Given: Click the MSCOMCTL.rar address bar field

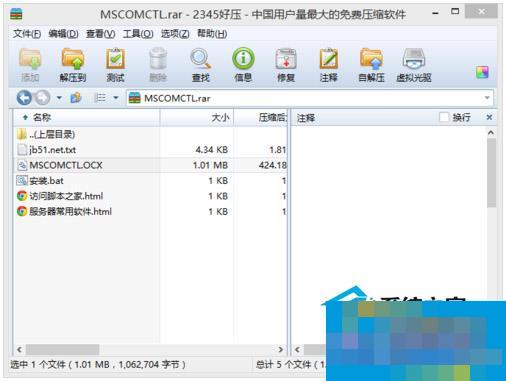Looking at the screenshot, I should [310, 98].
